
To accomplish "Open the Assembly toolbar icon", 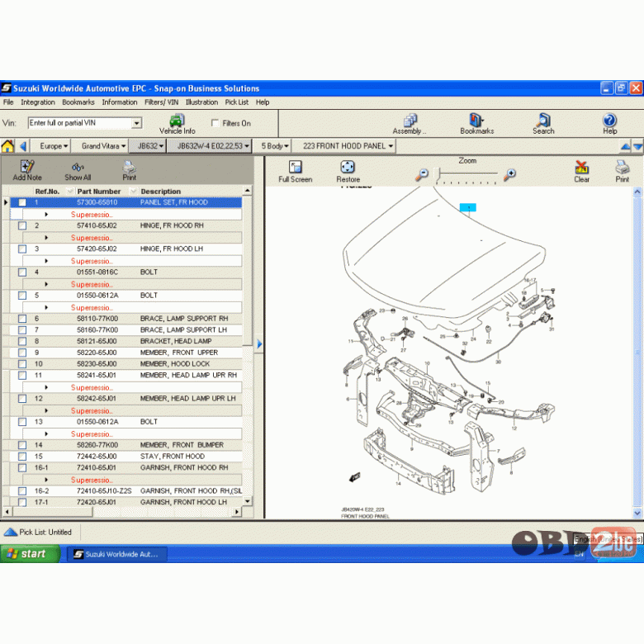I will click(410, 124).
